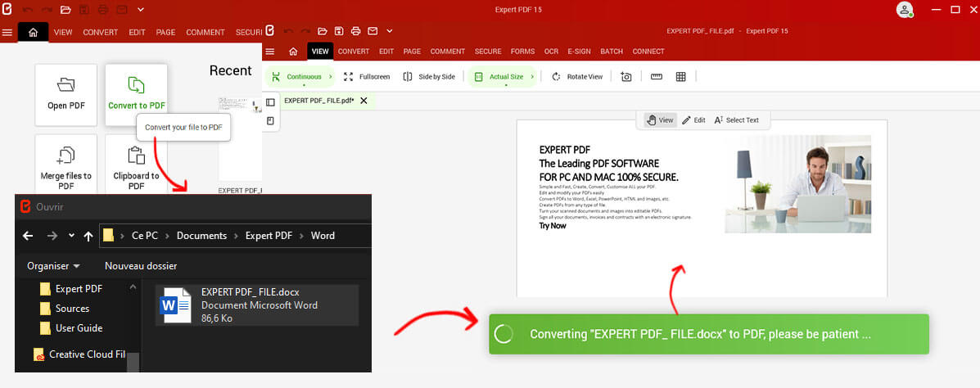
Task: Click the Redo icon in the home window title bar
Action: [x=46, y=10]
